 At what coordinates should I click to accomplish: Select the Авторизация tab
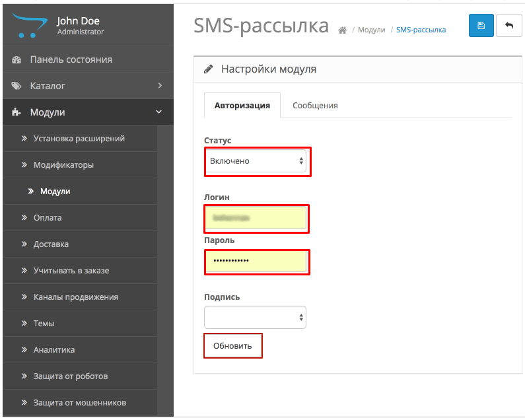tap(242, 106)
